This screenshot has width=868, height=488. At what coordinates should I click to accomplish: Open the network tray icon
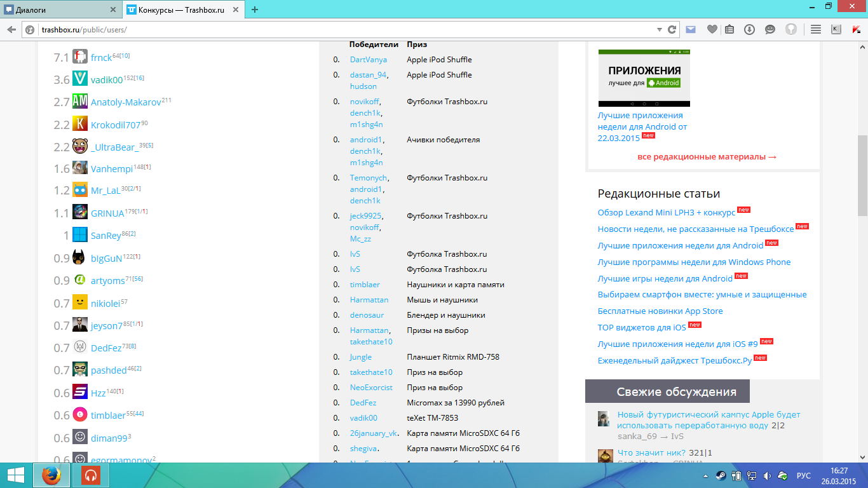pyautogui.click(x=752, y=475)
